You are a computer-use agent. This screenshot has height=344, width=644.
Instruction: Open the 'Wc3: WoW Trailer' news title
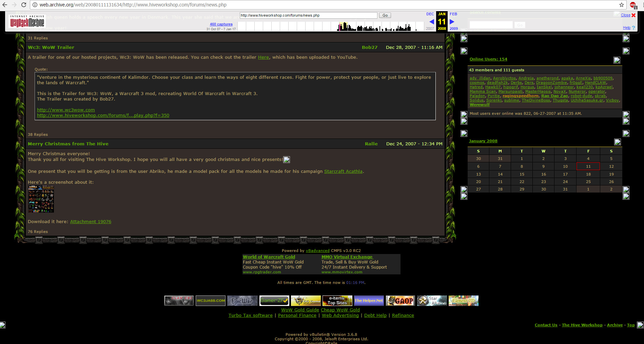point(51,48)
